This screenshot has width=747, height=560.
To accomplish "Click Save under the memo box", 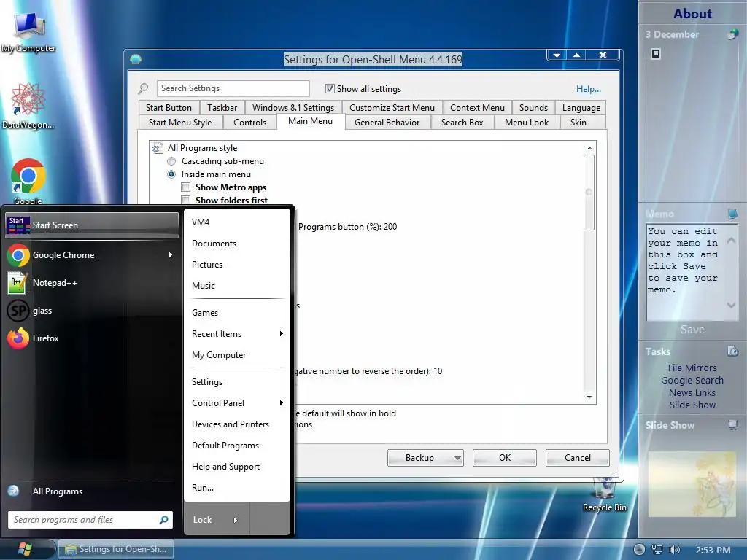I will coord(692,329).
